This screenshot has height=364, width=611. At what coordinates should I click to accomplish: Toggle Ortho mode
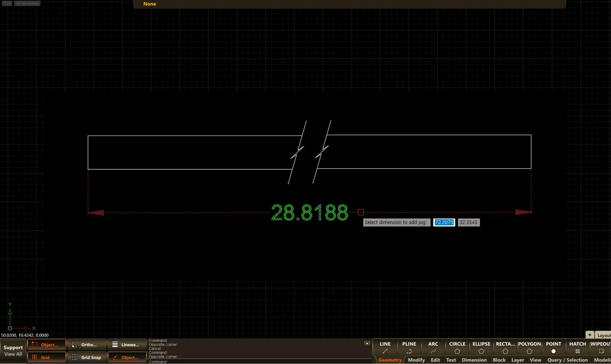pos(87,345)
